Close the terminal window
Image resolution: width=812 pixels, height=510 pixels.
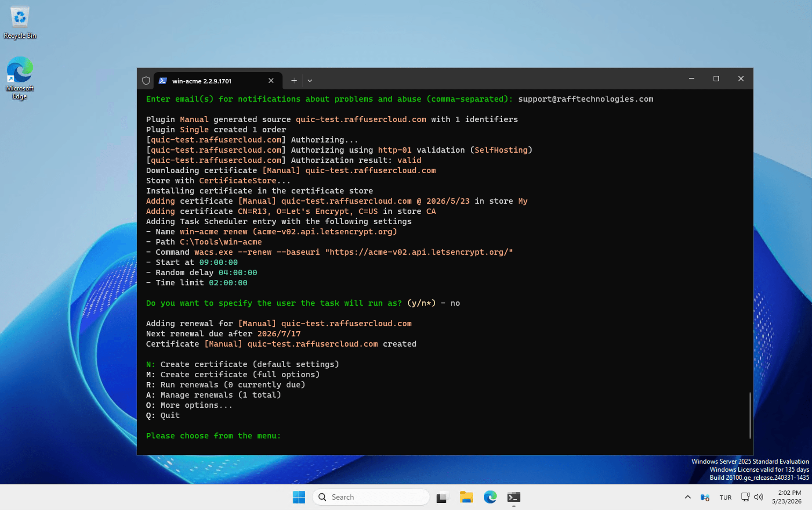(741, 78)
